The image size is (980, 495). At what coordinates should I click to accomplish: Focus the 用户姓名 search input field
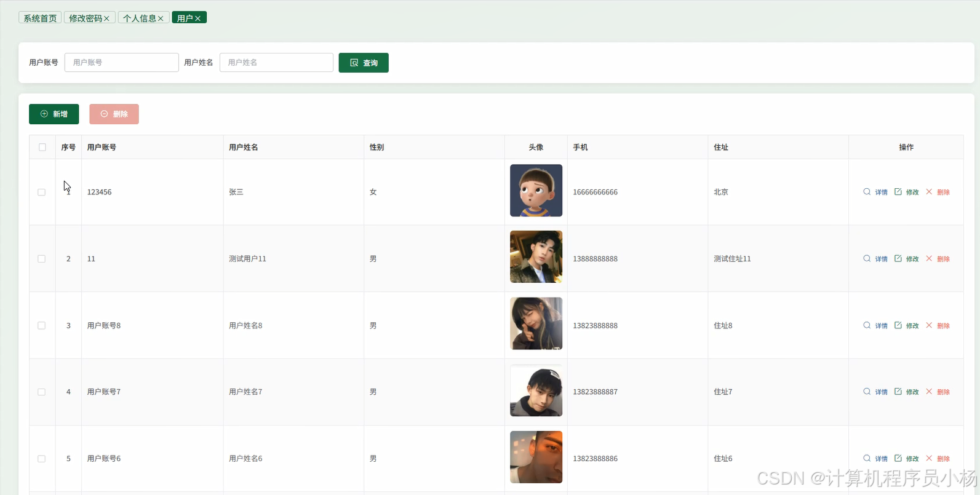point(276,62)
